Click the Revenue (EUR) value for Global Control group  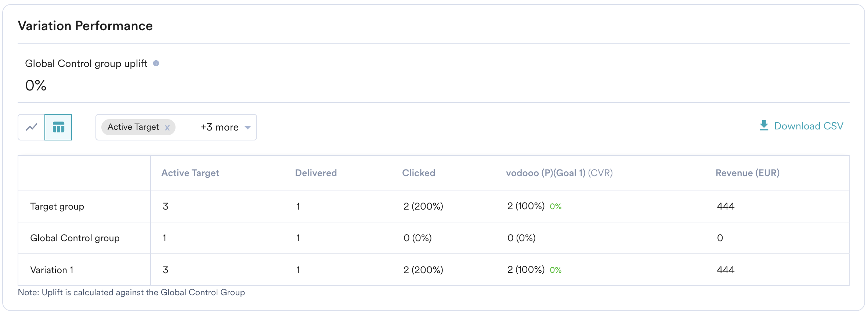coord(719,238)
